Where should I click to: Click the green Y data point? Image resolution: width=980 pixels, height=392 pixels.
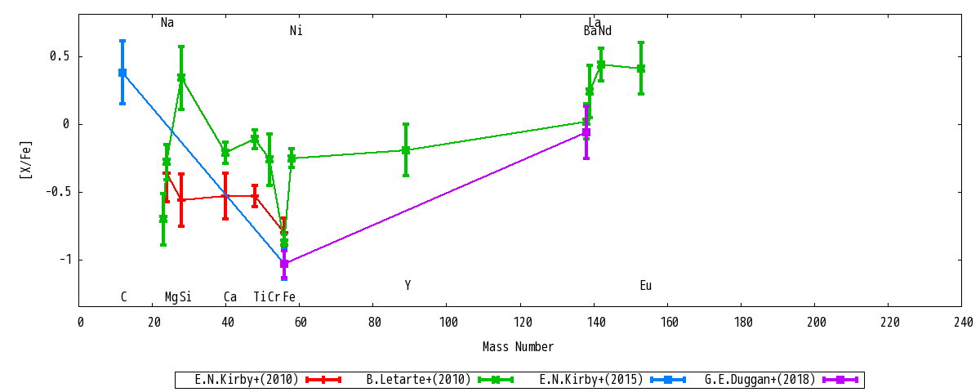pos(406,150)
